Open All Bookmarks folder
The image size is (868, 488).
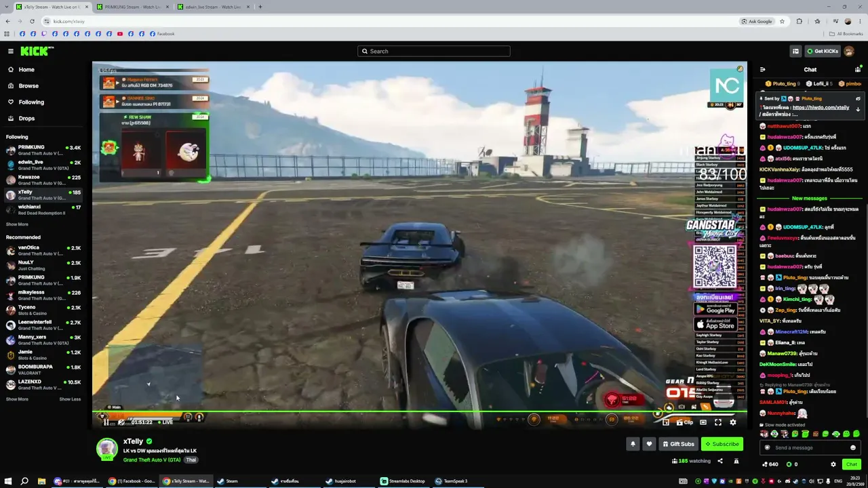click(x=846, y=34)
